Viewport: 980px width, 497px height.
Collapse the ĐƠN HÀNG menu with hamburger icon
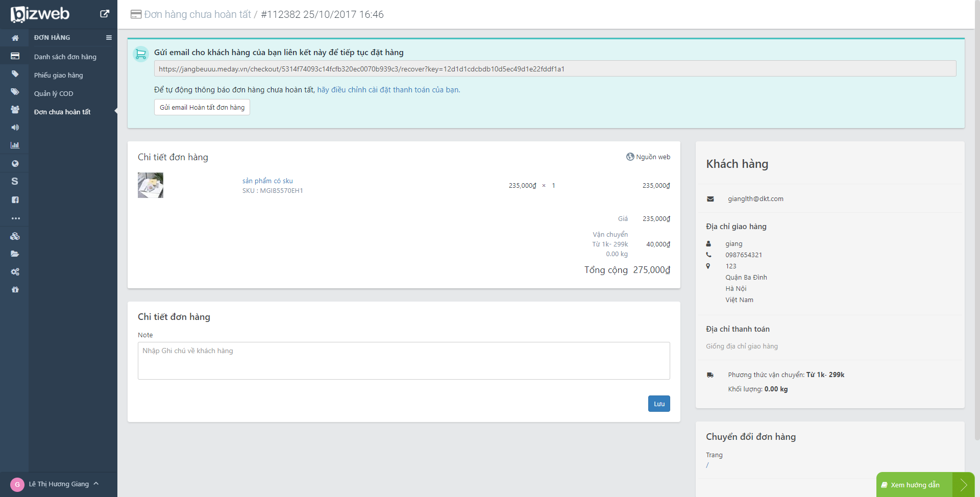pyautogui.click(x=109, y=38)
